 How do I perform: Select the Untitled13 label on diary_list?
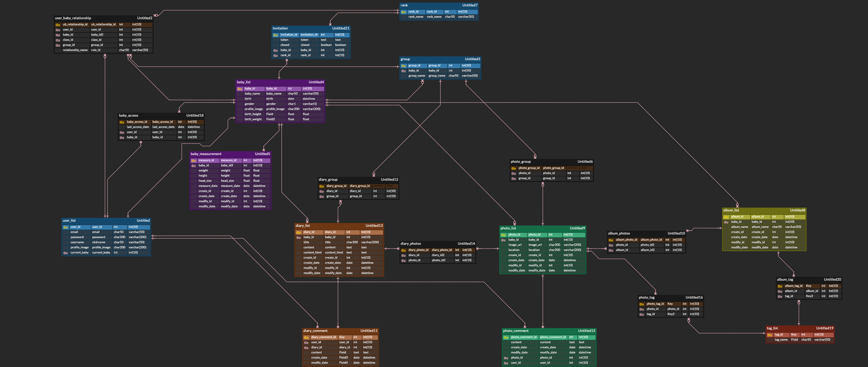coord(374,226)
